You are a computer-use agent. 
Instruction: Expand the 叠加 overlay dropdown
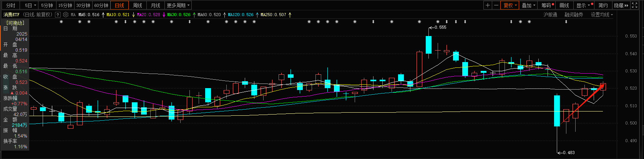pyautogui.click(x=528, y=5)
